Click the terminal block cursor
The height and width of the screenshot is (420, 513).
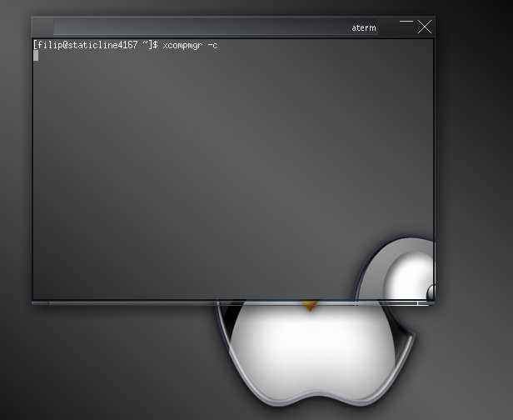pos(36,56)
